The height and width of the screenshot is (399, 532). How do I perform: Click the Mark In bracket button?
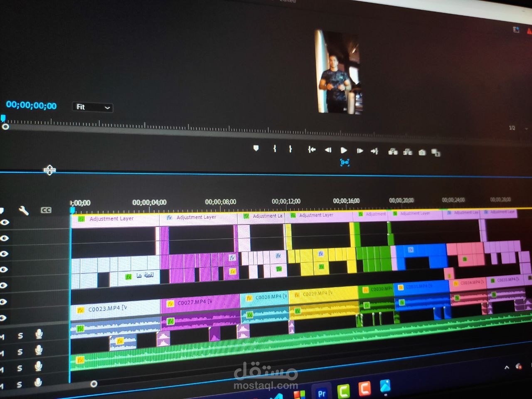pyautogui.click(x=275, y=148)
